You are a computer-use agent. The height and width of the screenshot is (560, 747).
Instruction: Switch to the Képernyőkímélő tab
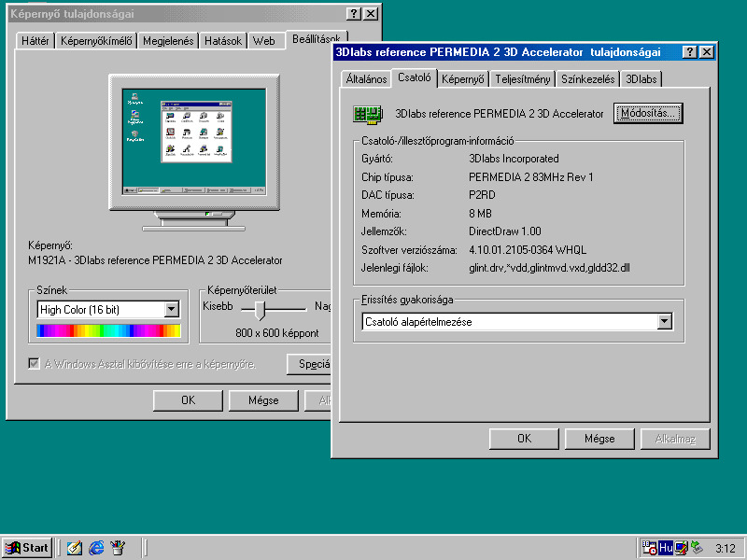click(x=96, y=41)
